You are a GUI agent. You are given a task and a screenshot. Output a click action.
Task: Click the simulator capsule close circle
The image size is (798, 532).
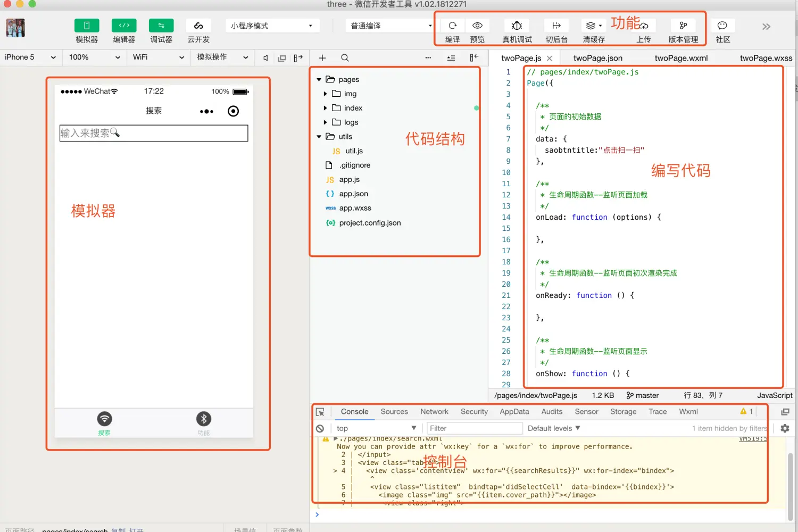tap(233, 111)
